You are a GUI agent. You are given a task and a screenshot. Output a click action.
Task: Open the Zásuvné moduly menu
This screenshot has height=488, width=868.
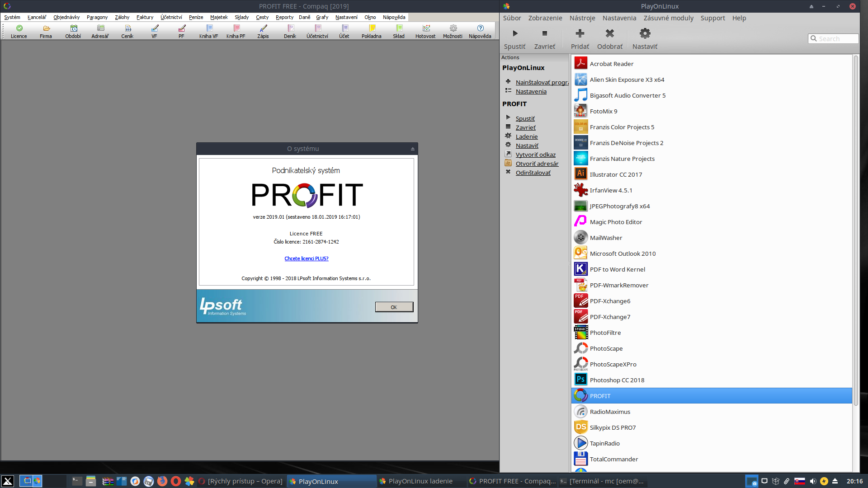669,18
